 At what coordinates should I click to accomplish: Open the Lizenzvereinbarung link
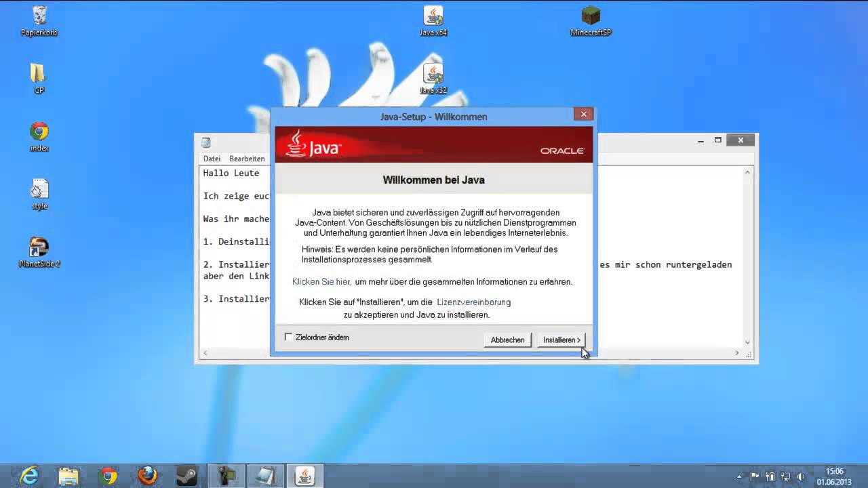pyautogui.click(x=474, y=302)
